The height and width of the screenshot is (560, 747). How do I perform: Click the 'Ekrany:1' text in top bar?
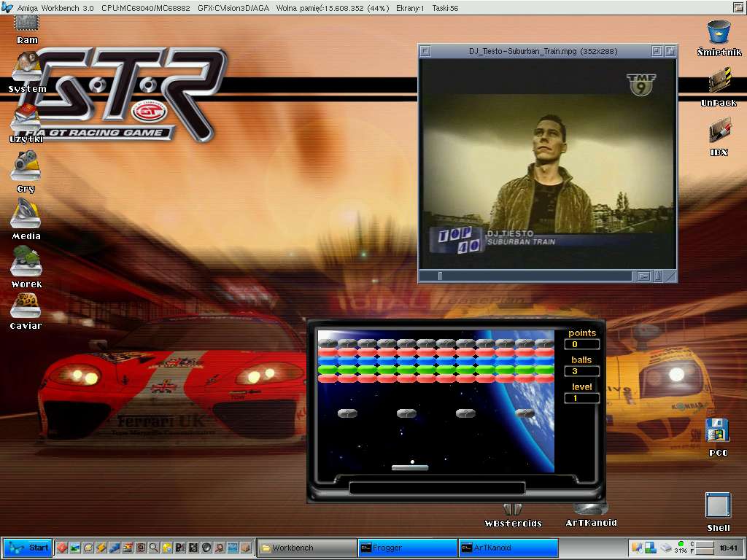tap(410, 8)
